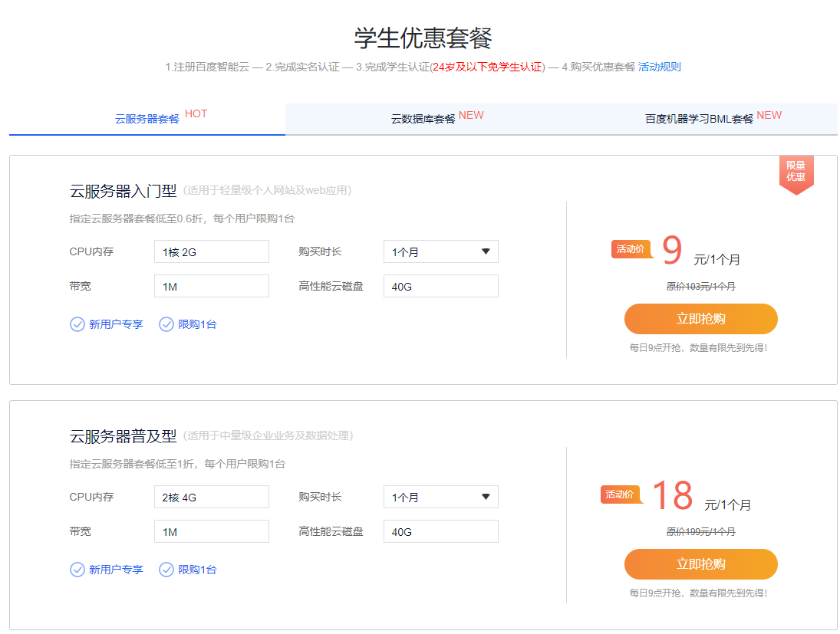Click 新用户专享 check icon in 入门型 package
The width and height of the screenshot is (840, 634).
tap(77, 324)
